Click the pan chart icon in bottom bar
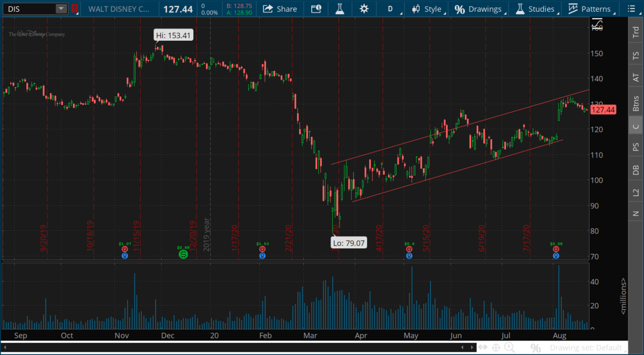Image resolution: width=644 pixels, height=355 pixels. (482, 347)
